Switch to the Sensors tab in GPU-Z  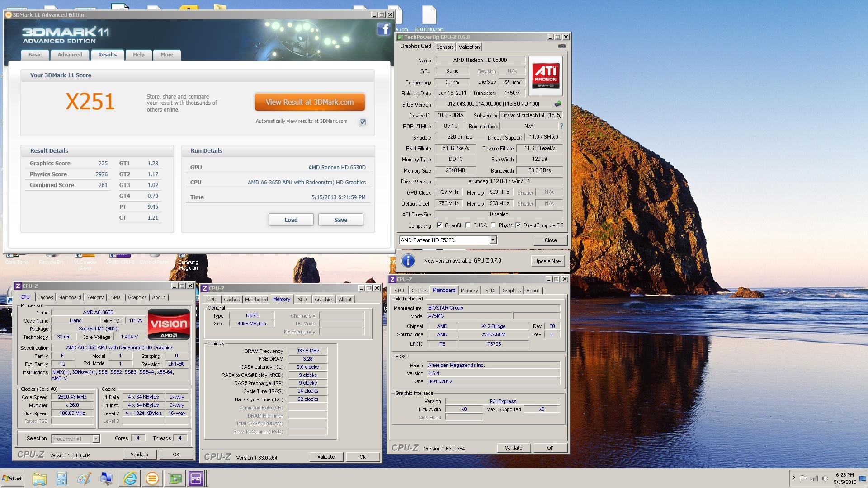[445, 47]
